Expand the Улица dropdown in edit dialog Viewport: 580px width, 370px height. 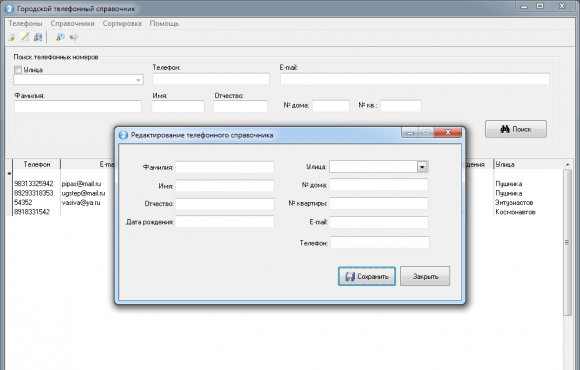click(x=422, y=167)
